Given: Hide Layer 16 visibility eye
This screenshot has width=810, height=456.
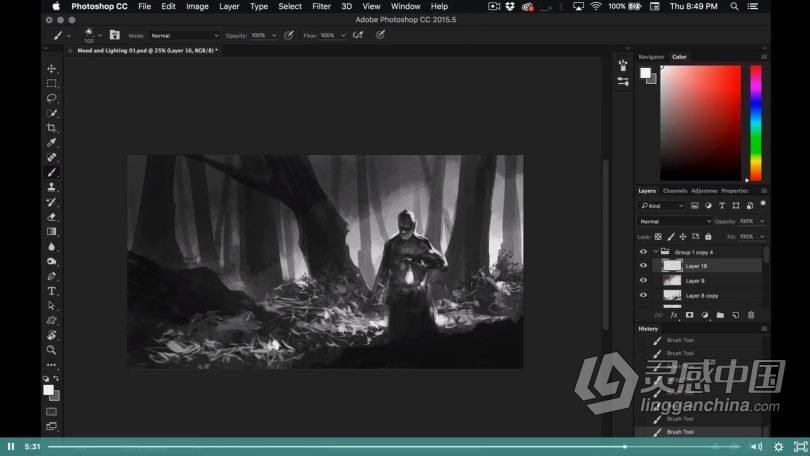Looking at the screenshot, I should click(643, 265).
